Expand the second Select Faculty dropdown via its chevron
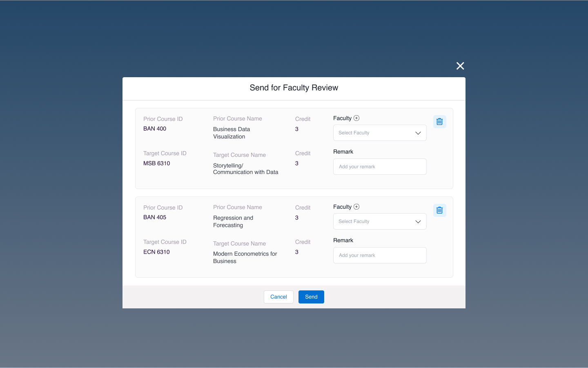This screenshot has width=588, height=368. click(x=418, y=221)
